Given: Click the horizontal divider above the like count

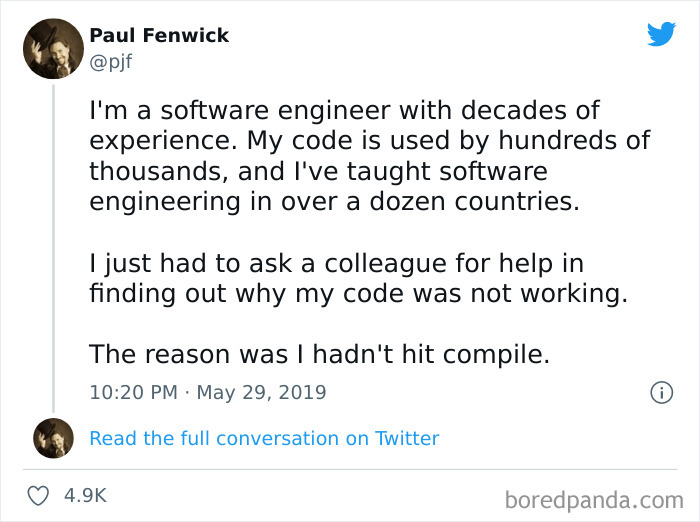Looking at the screenshot, I should click(x=350, y=469).
